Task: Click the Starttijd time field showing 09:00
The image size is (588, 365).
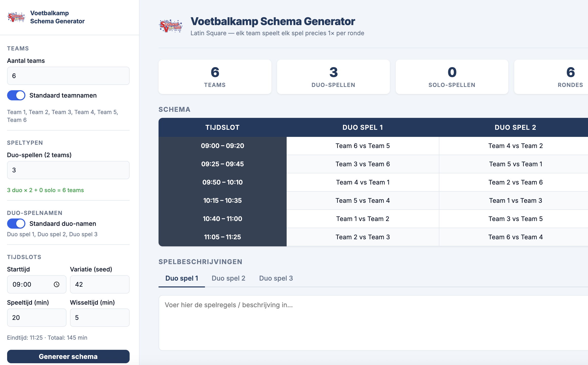Action: pyautogui.click(x=37, y=284)
